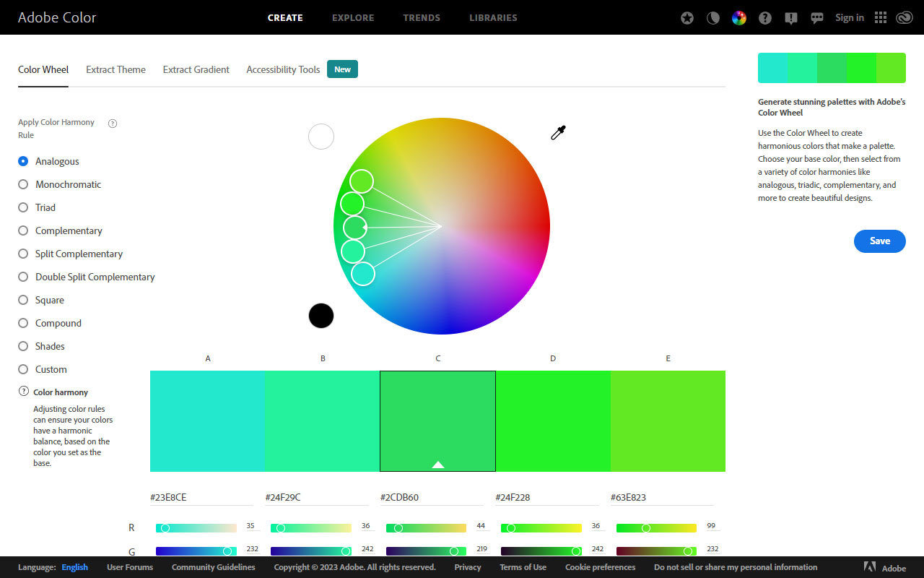Viewport: 924px width, 578px height.
Task: Click the favorites star icon in header
Action: tap(687, 17)
